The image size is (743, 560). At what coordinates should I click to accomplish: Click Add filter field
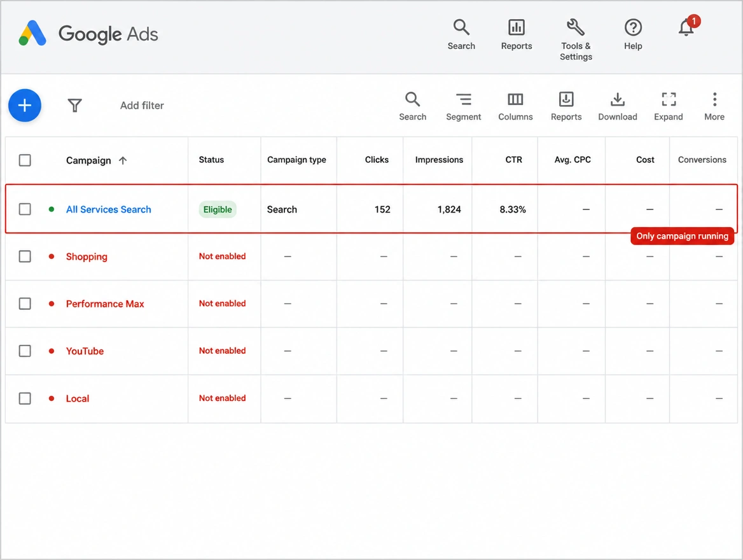[x=142, y=105]
